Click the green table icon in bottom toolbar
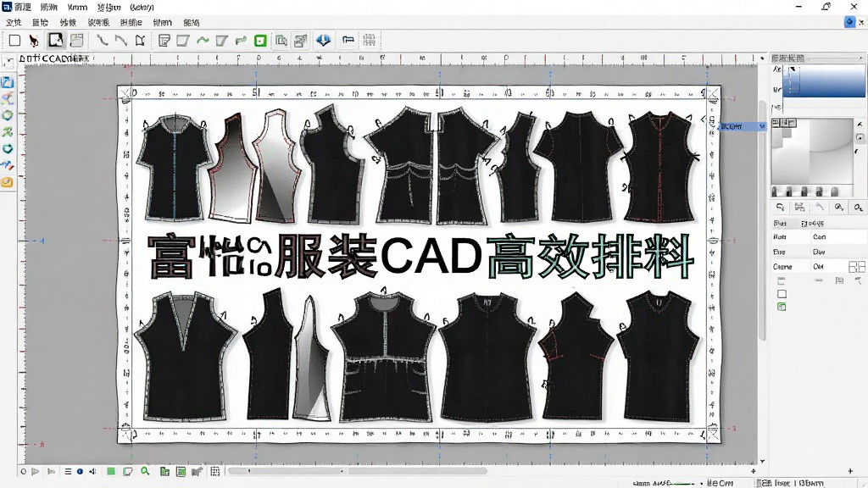This screenshot has height=488, width=868. (181, 471)
